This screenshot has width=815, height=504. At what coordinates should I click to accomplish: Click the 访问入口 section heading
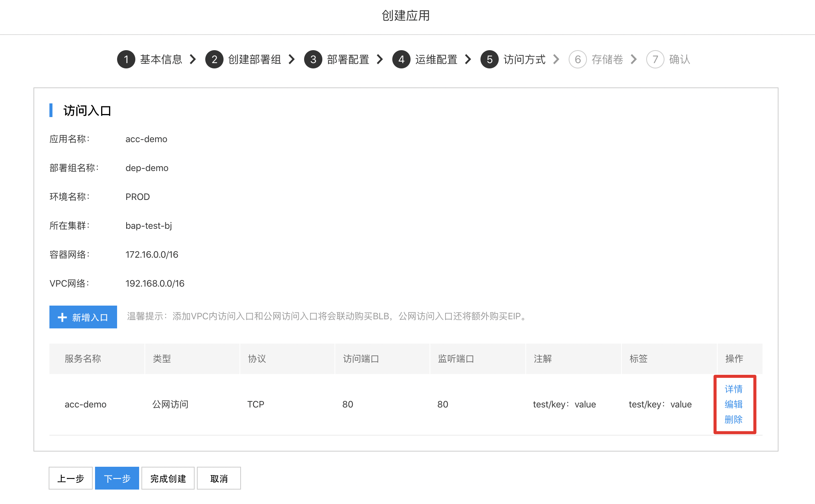pyautogui.click(x=87, y=111)
